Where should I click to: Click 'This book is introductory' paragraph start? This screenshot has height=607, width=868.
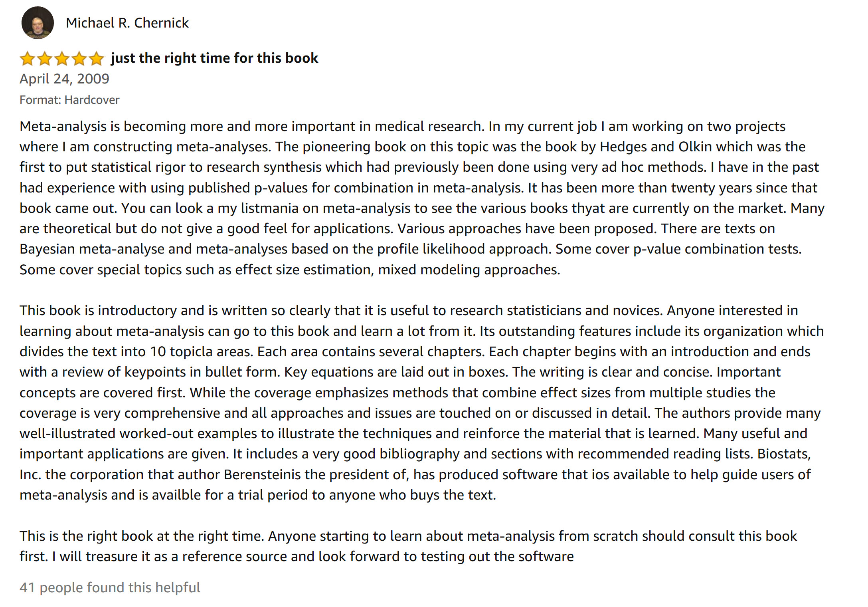98,311
